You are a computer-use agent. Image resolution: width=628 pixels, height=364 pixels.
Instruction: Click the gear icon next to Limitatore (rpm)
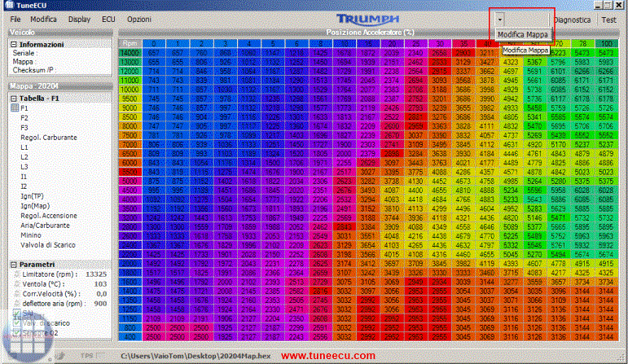pyautogui.click(x=17, y=274)
